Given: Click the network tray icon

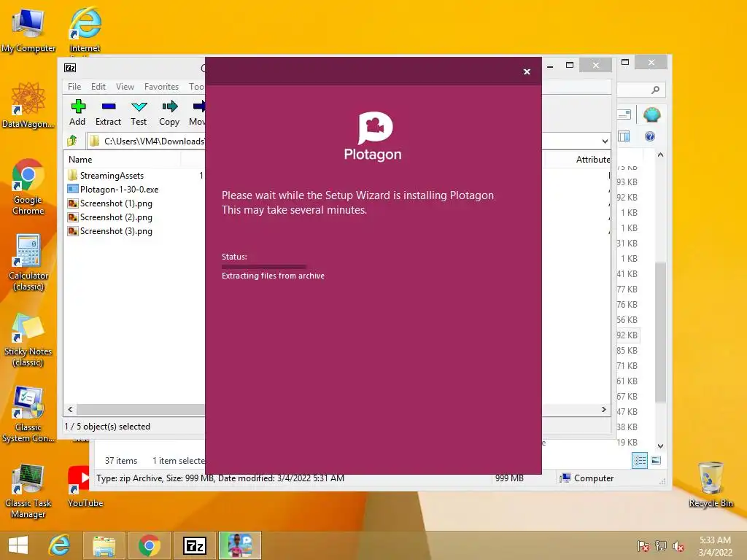Looking at the screenshot, I should pyautogui.click(x=661, y=546).
